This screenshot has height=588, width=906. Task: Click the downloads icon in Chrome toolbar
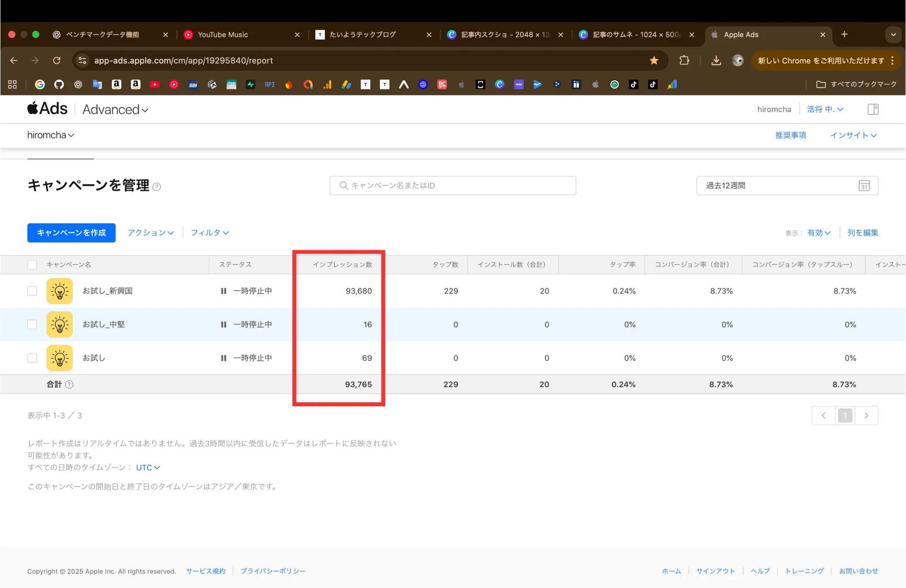tap(717, 61)
